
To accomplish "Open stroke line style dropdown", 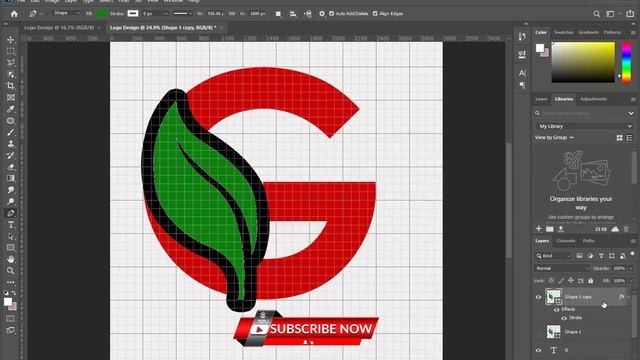I will (x=182, y=13).
